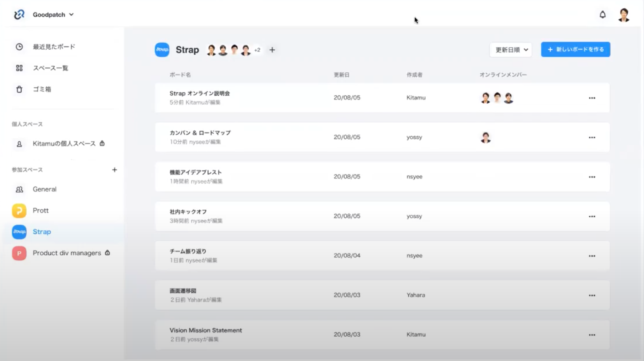Open the 更新日順 sort dropdown

click(x=511, y=50)
